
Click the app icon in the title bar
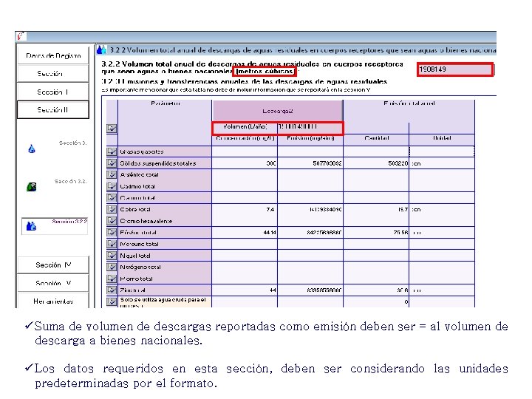(21, 35)
